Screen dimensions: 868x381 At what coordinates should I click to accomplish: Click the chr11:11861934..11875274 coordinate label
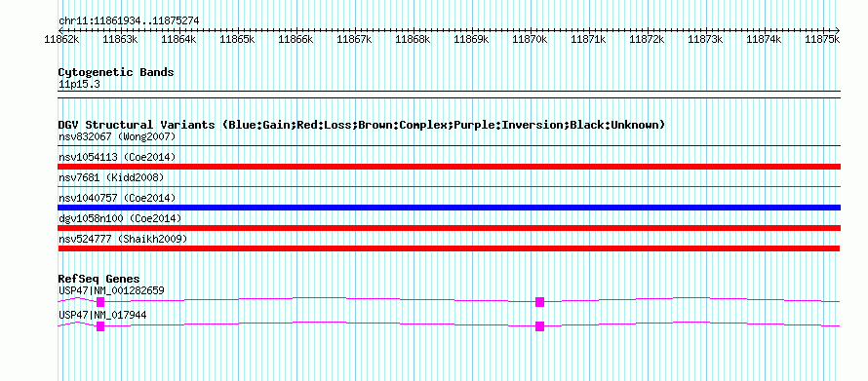click(x=129, y=21)
